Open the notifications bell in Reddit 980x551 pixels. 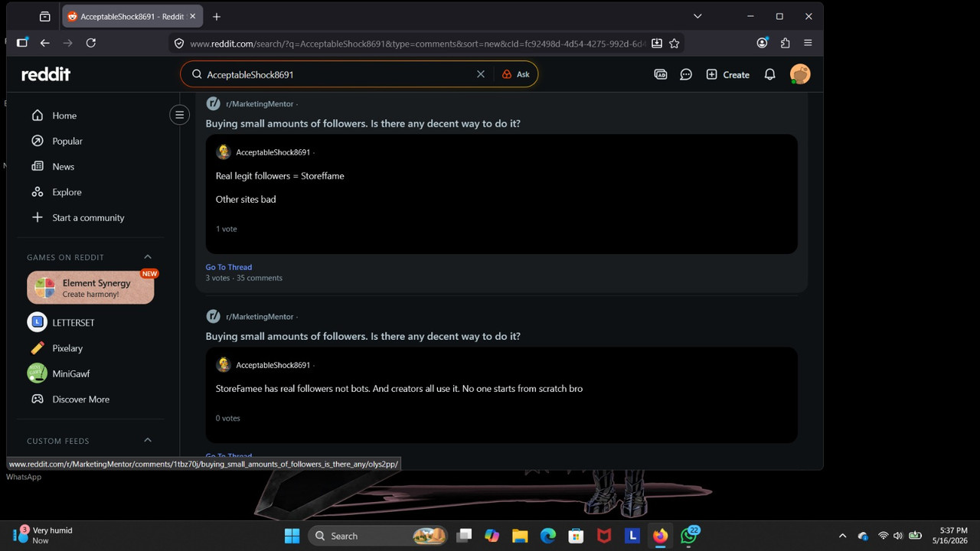point(770,74)
